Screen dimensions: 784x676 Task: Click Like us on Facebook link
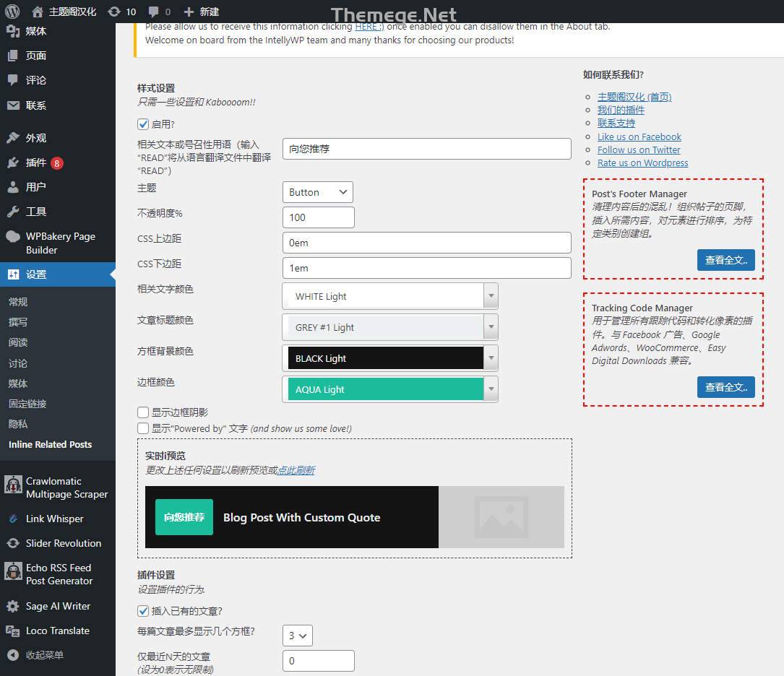[639, 136]
